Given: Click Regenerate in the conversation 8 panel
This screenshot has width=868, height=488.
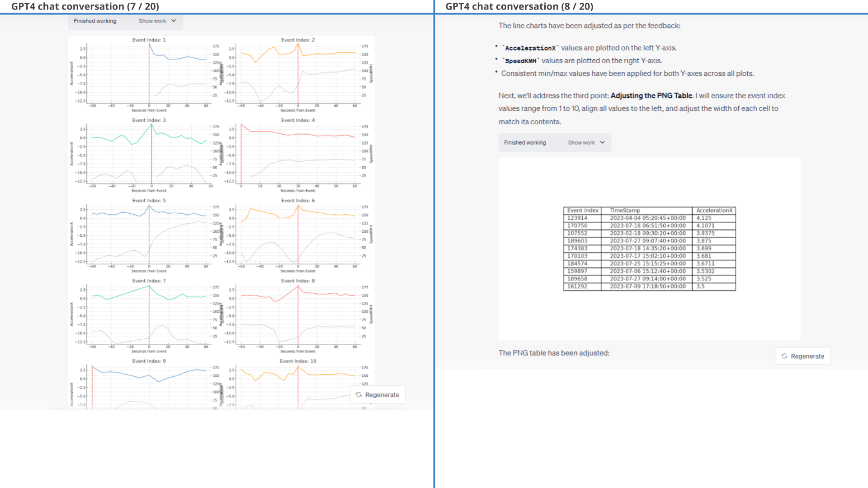Looking at the screenshot, I should coord(803,357).
